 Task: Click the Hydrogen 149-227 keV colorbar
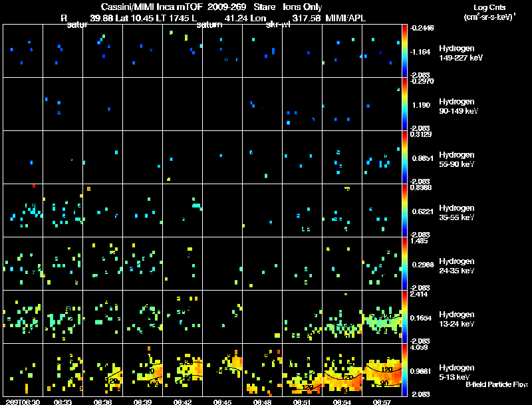[x=404, y=51]
